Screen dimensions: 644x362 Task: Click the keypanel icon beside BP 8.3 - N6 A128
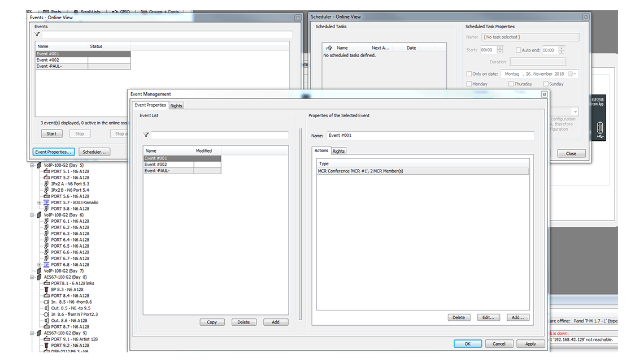pos(45,289)
